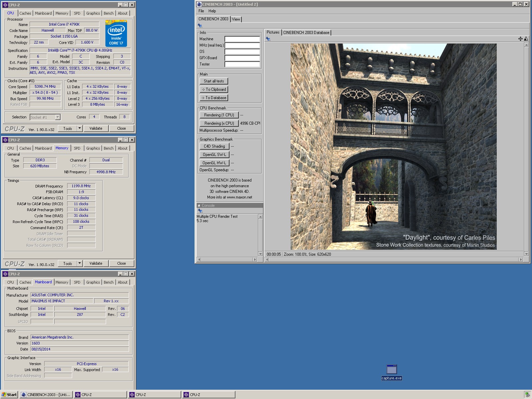Image resolution: width=532 pixels, height=399 pixels.
Task: Click the move/pan cross icon in Pictures
Action: pos(520,39)
